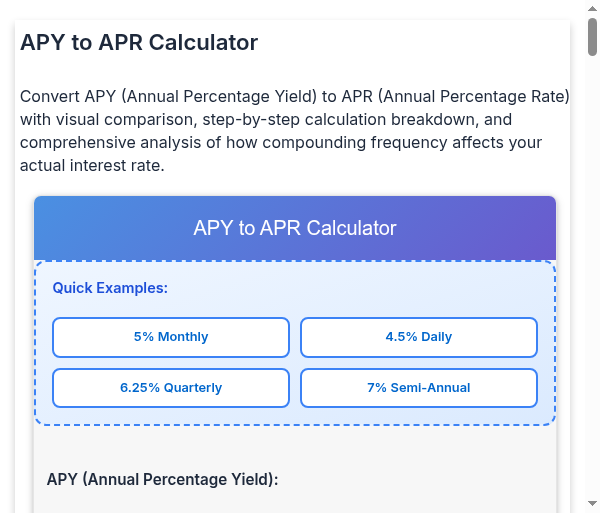Screen dimensions: 600x513
Task: Click the APY (Annual Percentage Yield) field label
Action: [162, 479]
